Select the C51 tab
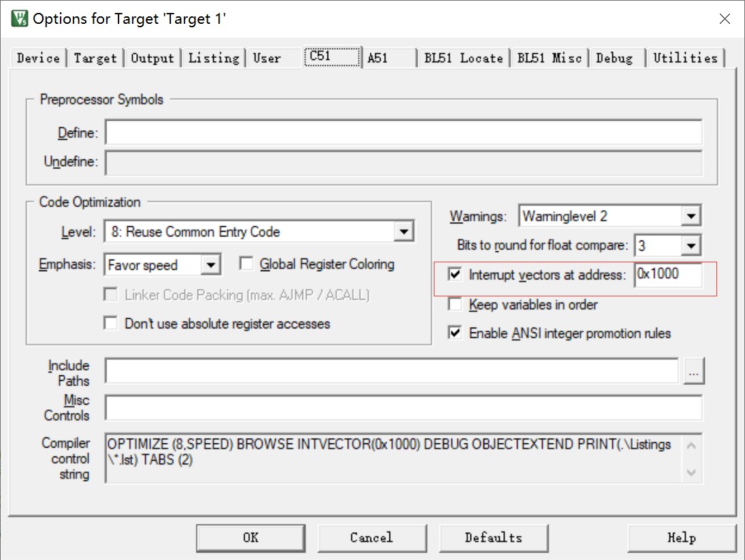The image size is (745, 560). 332,57
